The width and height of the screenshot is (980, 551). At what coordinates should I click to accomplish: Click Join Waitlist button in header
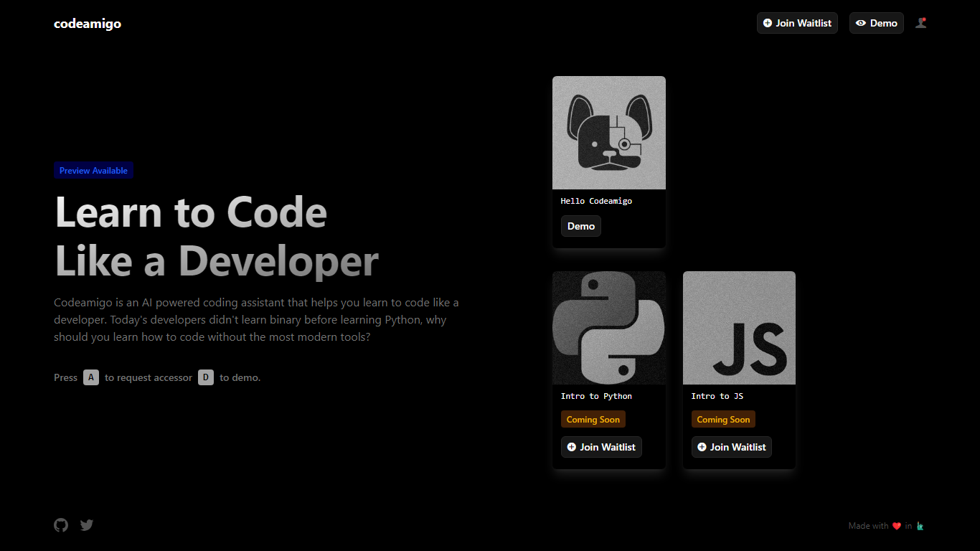coord(797,23)
